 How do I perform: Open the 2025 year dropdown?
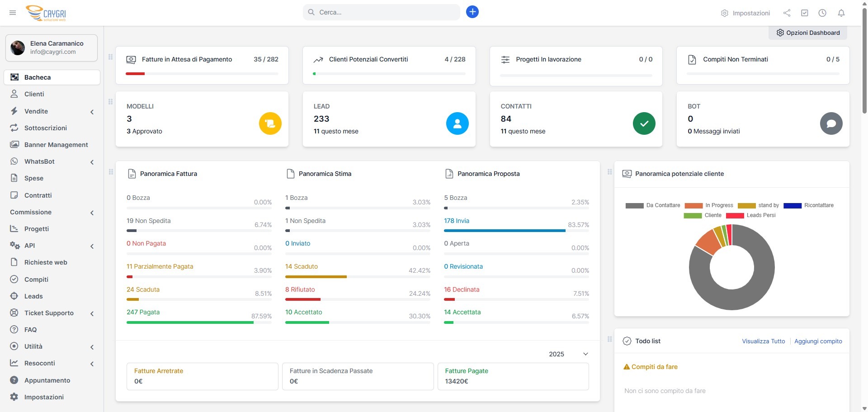coord(568,354)
